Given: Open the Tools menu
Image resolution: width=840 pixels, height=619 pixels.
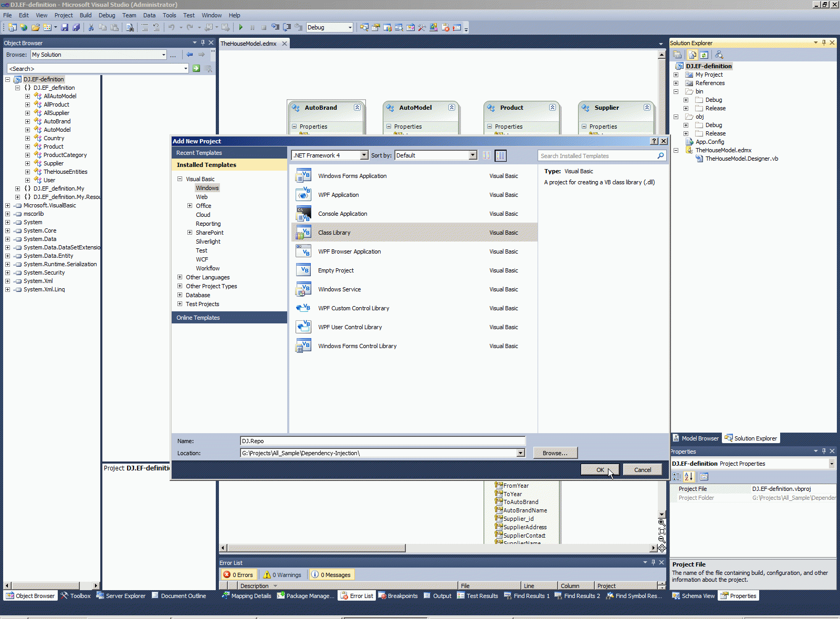Looking at the screenshot, I should click(169, 15).
